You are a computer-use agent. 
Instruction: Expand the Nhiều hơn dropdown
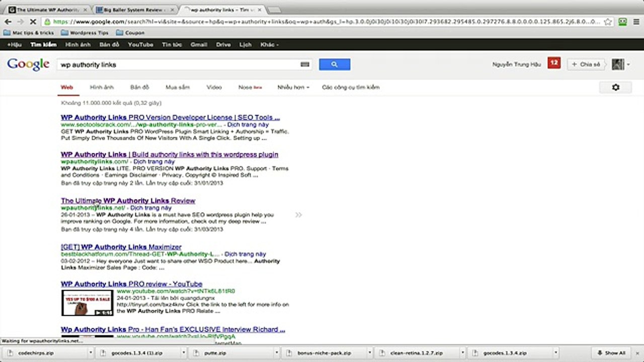coord(293,87)
